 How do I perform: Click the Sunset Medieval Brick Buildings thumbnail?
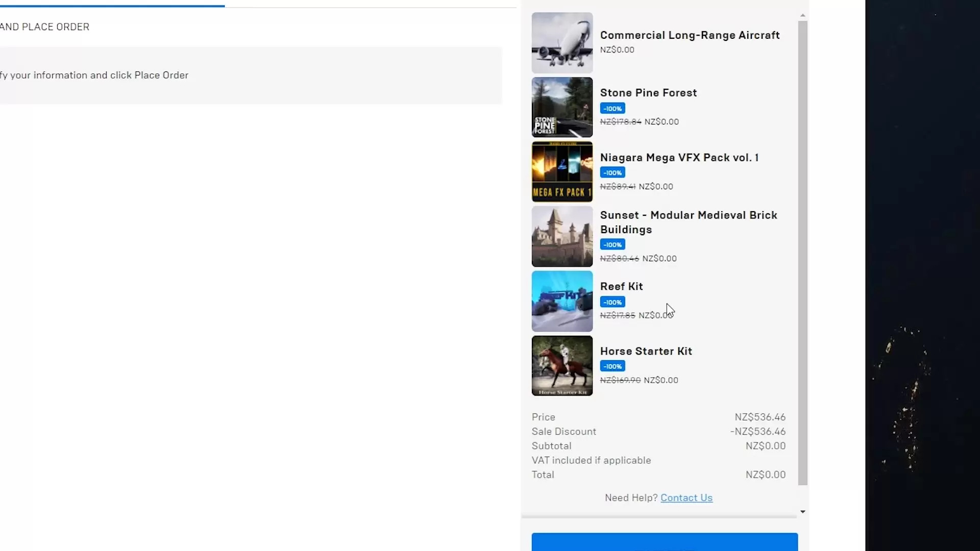[562, 236]
